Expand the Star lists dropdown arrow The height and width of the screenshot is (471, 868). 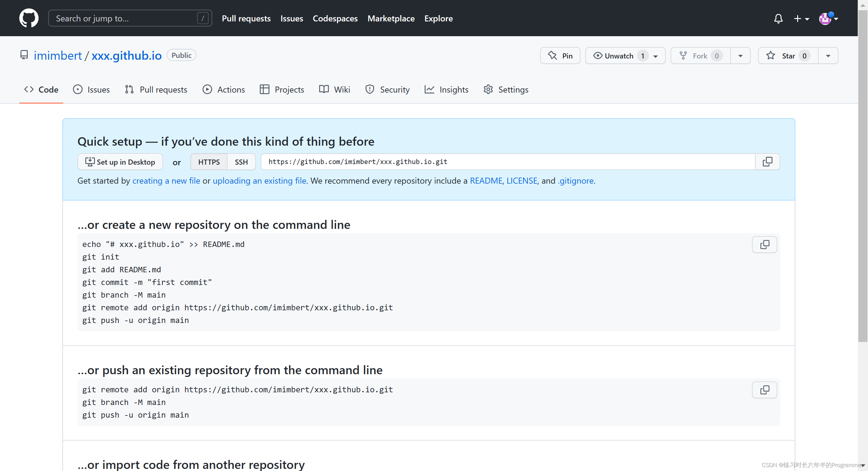point(828,55)
